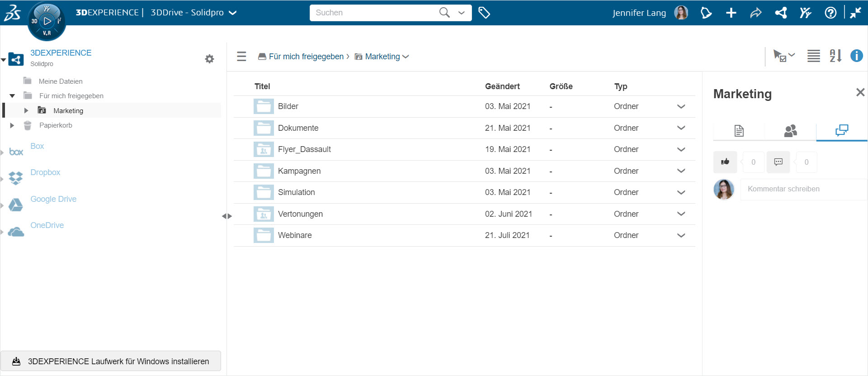Open actions chevron for Vertonungen row
Screen dimensions: 868x376
coord(681,214)
